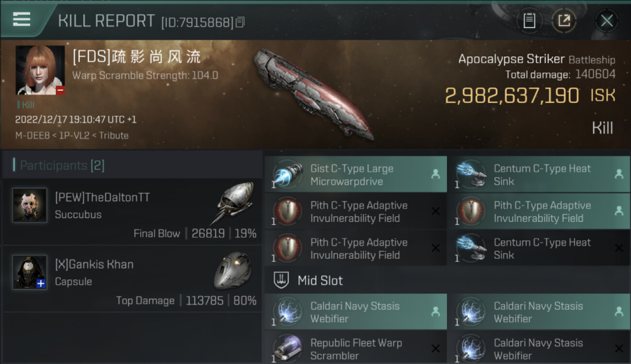Open the hamburger menu next to Kill Report
631x364 pixels.
click(21, 19)
